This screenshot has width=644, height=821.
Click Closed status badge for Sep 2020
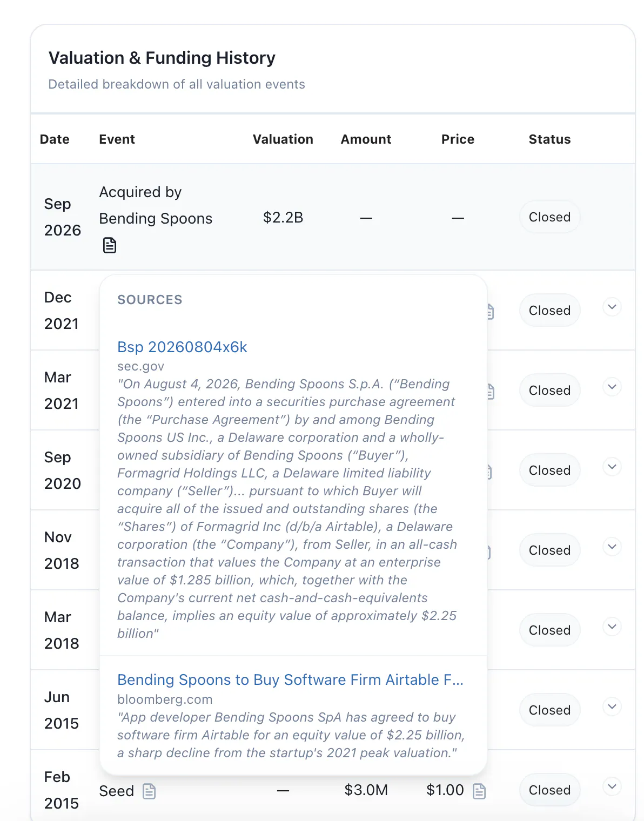(549, 470)
